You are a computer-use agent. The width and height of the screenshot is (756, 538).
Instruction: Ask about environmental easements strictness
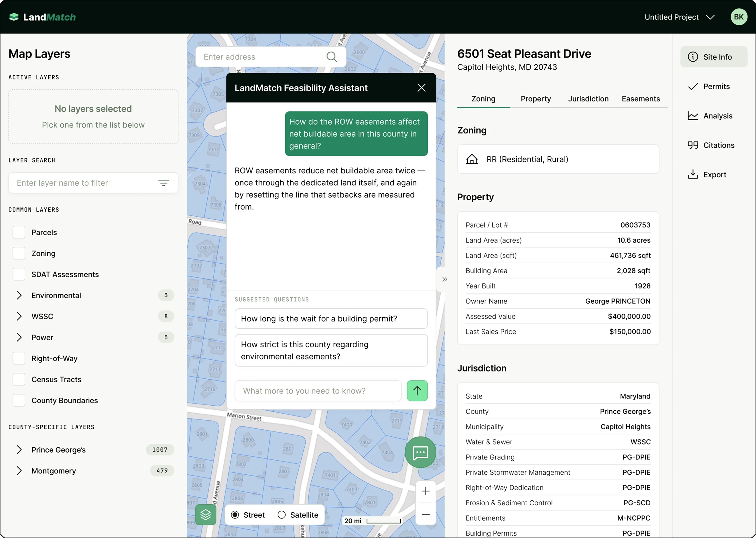(331, 350)
